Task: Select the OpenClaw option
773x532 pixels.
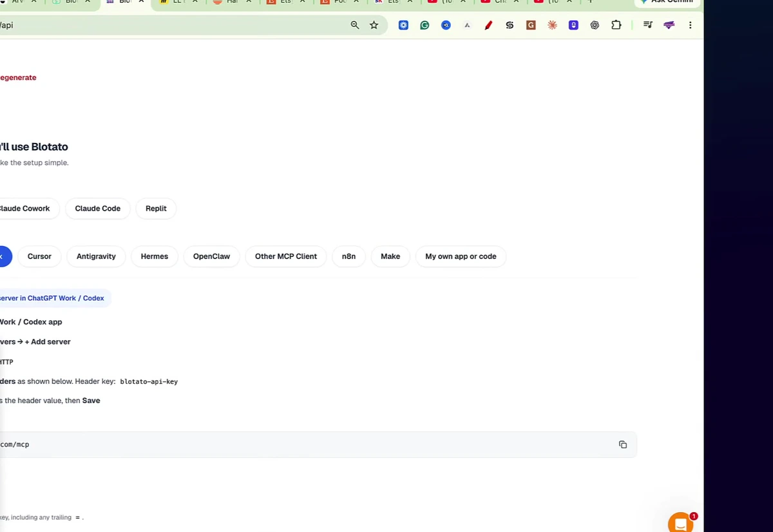Action: pyautogui.click(x=211, y=256)
